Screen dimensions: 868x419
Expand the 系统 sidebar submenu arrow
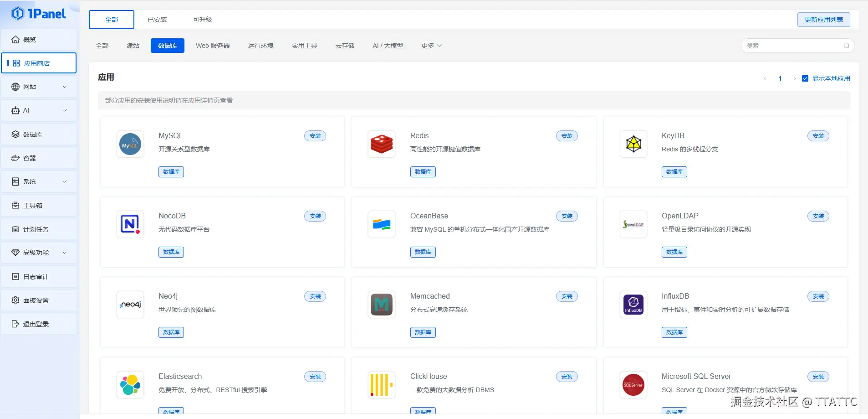(65, 181)
